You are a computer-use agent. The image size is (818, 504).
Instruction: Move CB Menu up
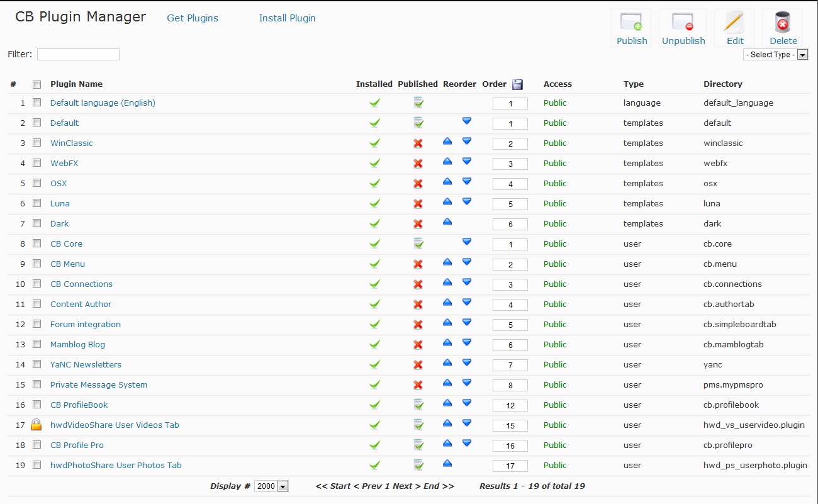coord(447,262)
